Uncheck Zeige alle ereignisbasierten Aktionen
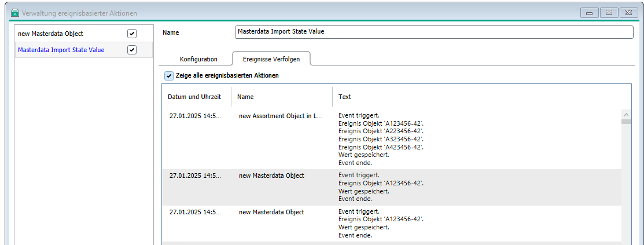644x245 pixels. tap(169, 75)
